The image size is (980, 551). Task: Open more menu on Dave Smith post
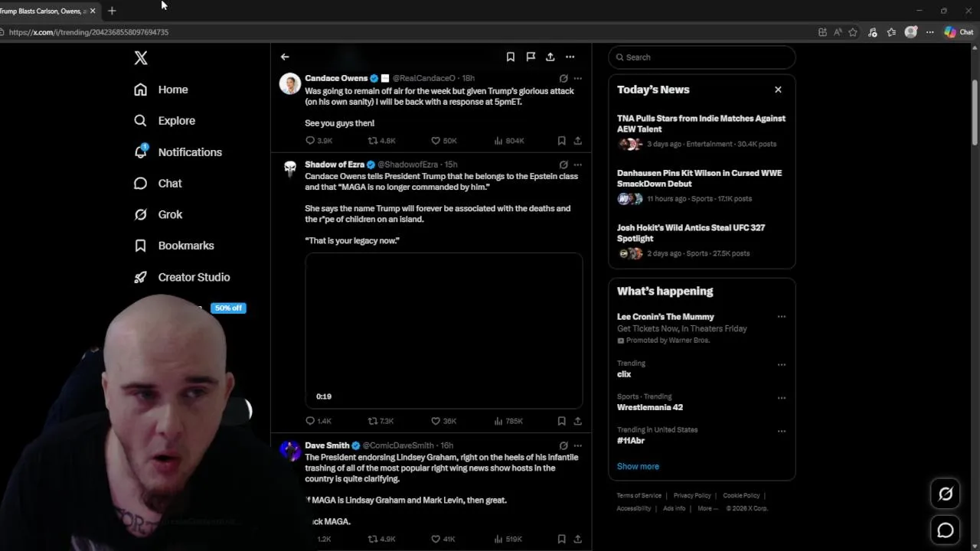[x=578, y=445]
